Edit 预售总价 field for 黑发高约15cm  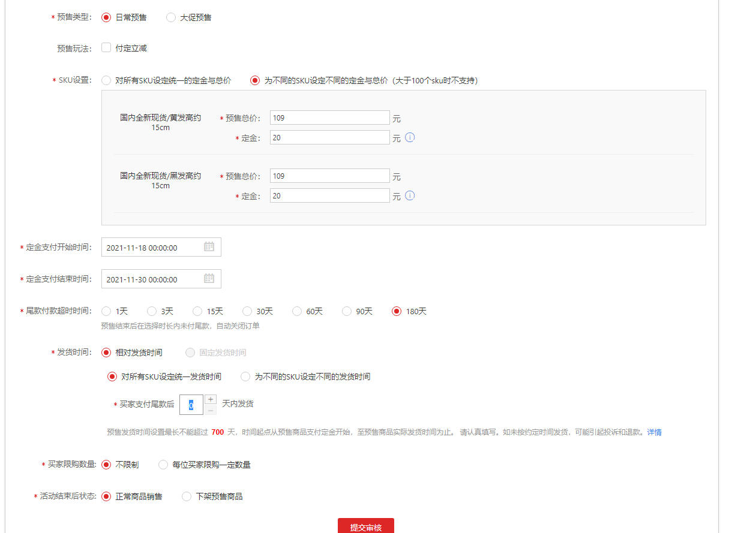[330, 176]
